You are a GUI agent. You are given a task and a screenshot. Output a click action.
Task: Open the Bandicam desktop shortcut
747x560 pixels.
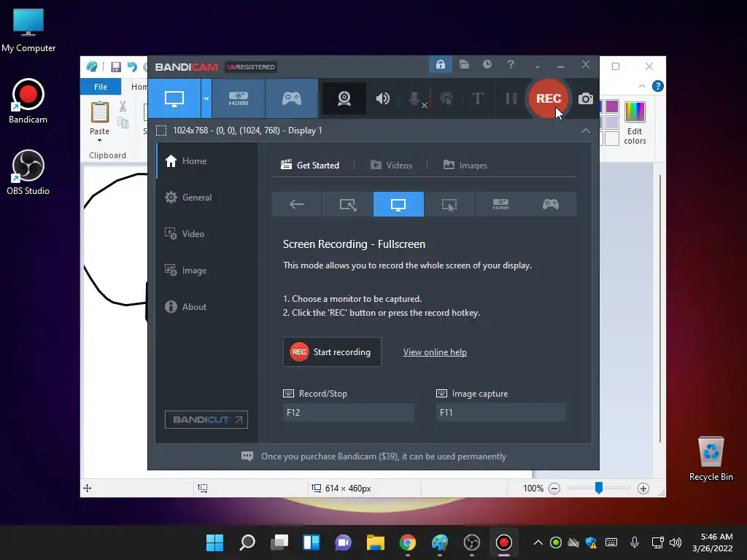tap(28, 101)
